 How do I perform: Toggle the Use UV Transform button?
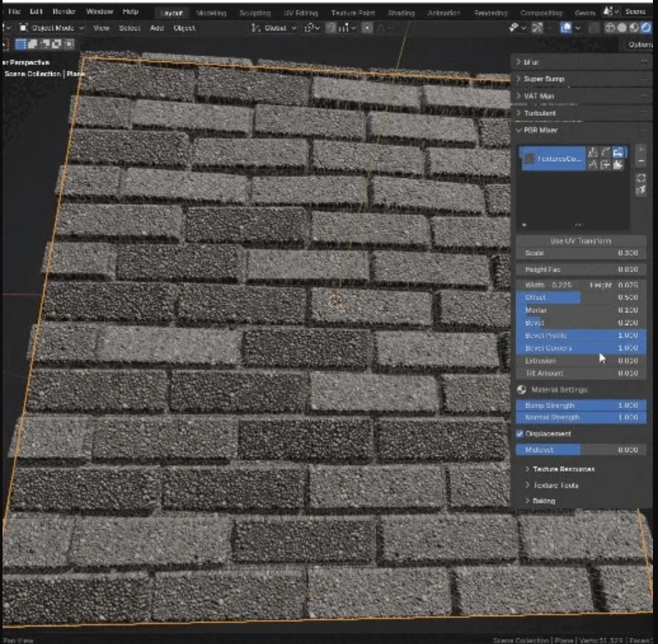(x=580, y=241)
